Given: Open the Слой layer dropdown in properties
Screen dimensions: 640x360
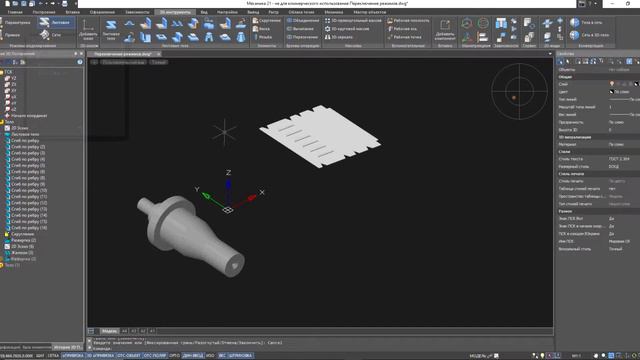Looking at the screenshot, I should [x=624, y=84].
